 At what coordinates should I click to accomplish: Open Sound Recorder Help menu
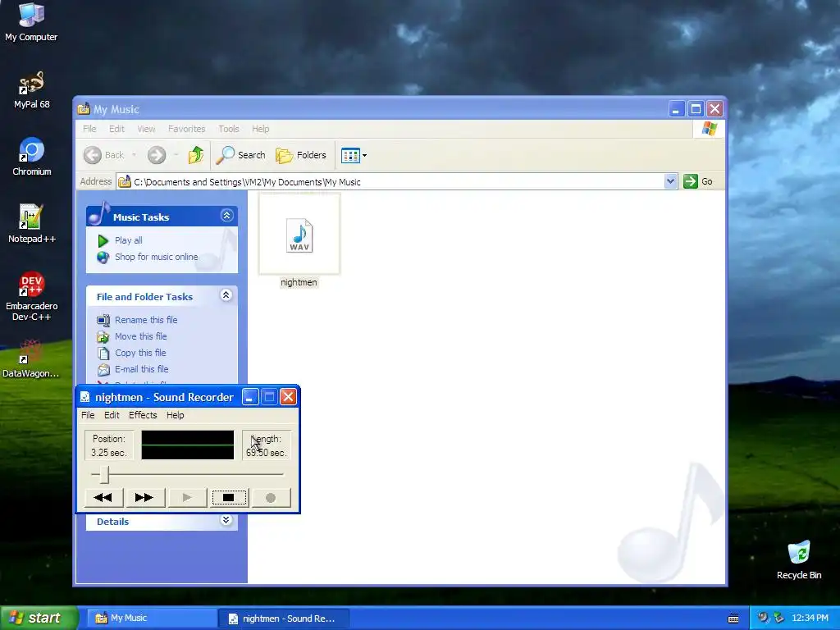pyautogui.click(x=175, y=415)
